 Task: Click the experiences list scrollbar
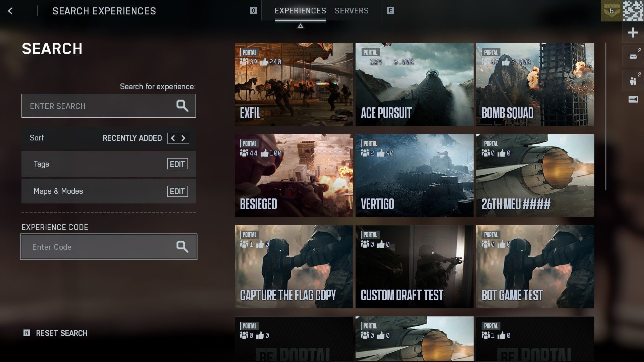(x=605, y=117)
